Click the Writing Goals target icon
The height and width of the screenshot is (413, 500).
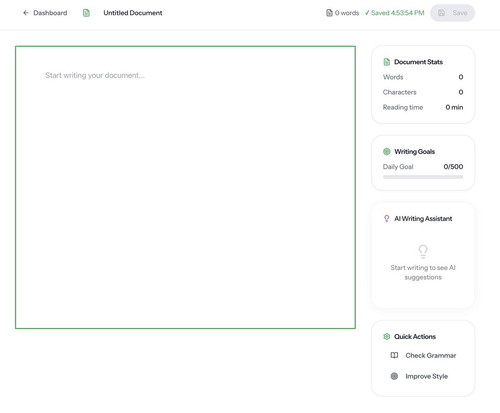387,151
